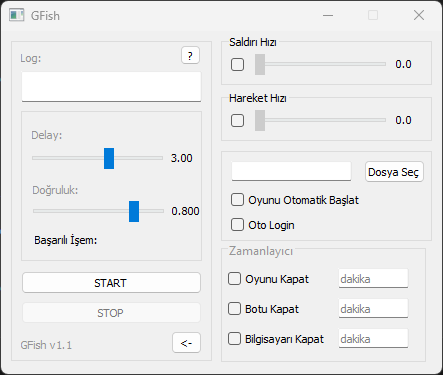Check the Bilgisayarı Kapat option
Viewport: 443px width, 375px height.
234,339
